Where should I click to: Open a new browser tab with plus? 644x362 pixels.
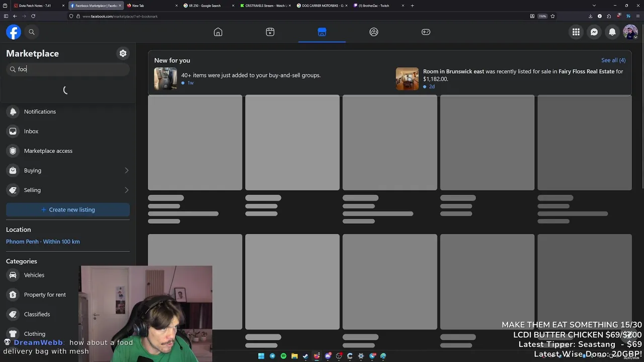click(x=413, y=6)
